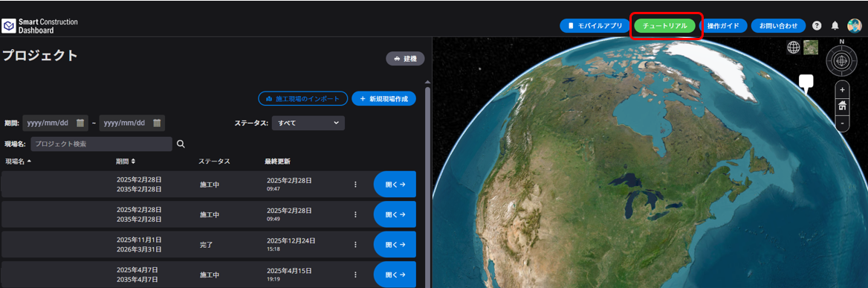Click the white location marker on the globe

(x=806, y=84)
